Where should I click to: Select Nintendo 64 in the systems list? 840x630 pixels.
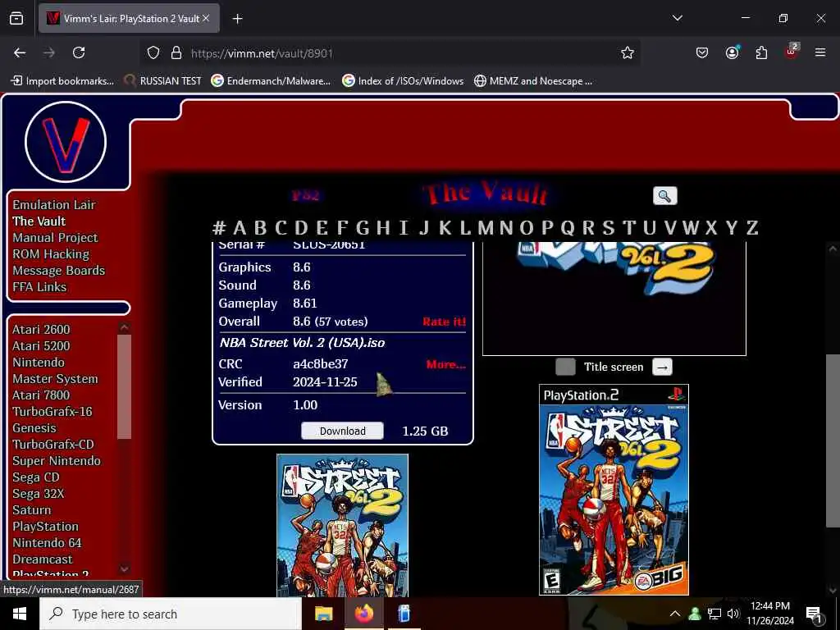(x=47, y=543)
